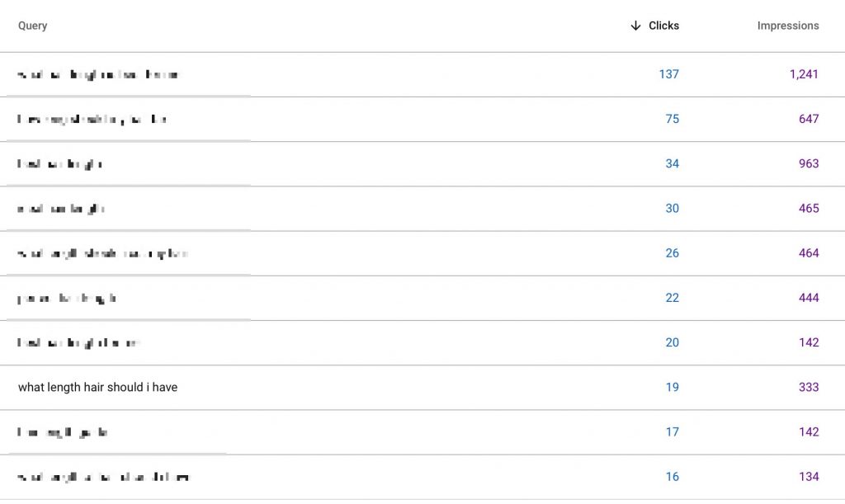
Task: Click the 465 impressions value
Action: (x=809, y=209)
